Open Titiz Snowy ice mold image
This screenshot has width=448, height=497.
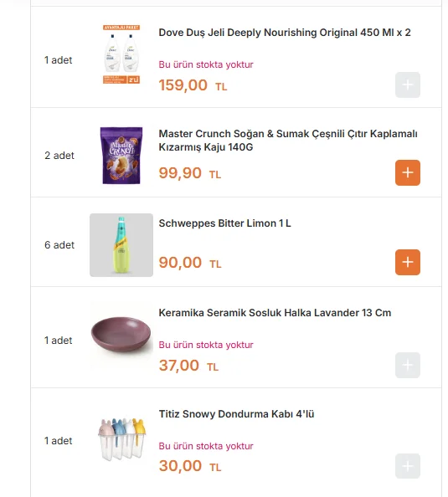[121, 439]
